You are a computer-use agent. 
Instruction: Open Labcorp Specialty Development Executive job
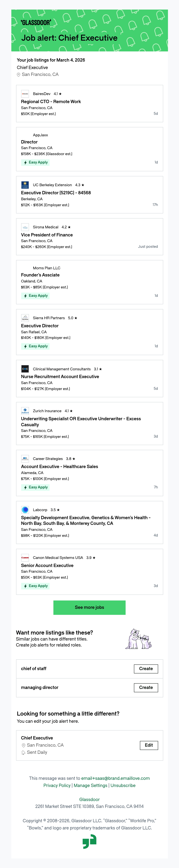[86, 520]
